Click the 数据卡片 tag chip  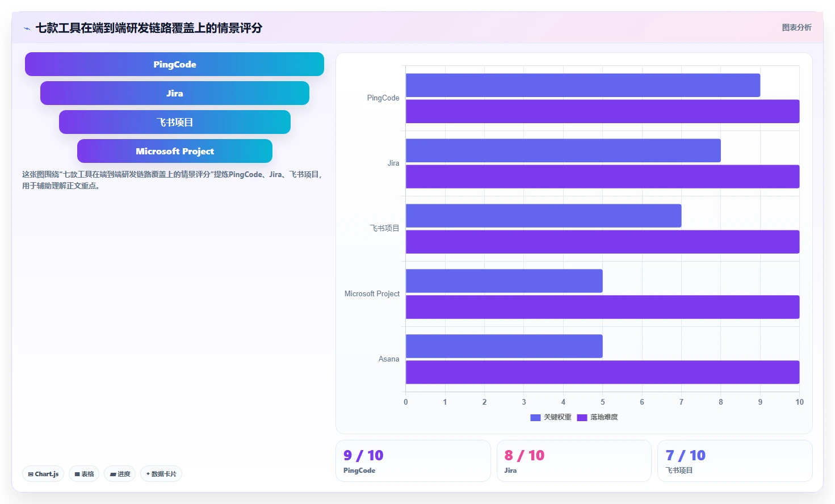(161, 474)
